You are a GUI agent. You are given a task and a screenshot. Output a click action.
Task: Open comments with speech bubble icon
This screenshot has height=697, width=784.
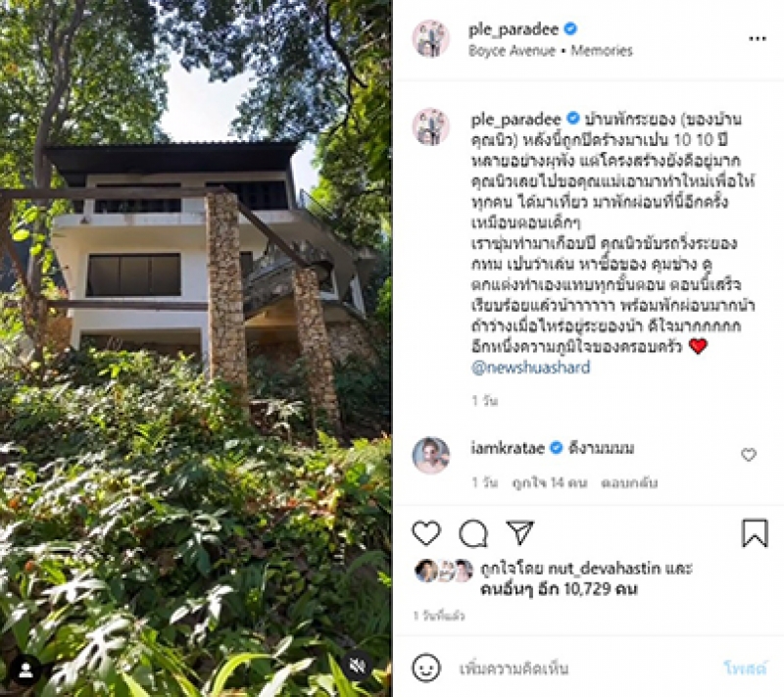pyautogui.click(x=473, y=533)
